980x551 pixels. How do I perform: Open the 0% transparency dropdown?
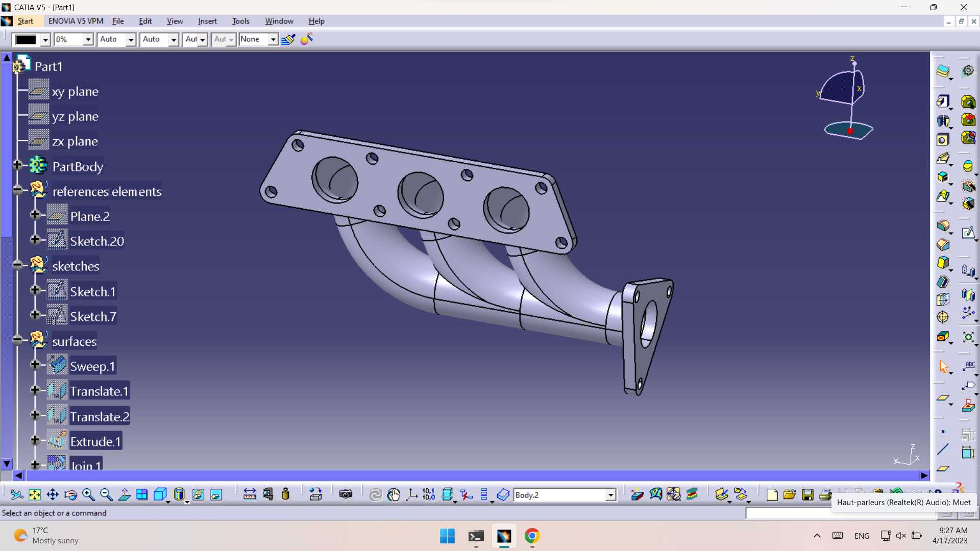click(x=88, y=40)
